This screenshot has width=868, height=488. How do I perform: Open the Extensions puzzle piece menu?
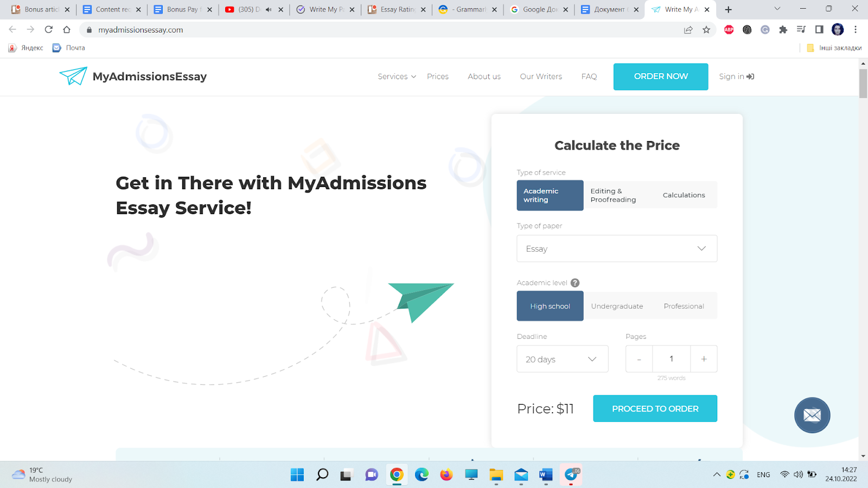click(783, 30)
